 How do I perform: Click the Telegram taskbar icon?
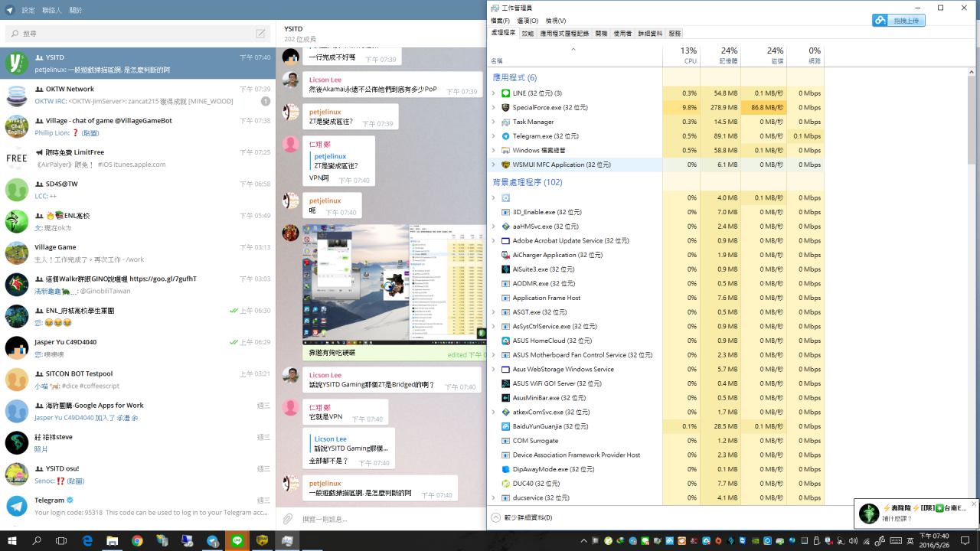coord(212,540)
